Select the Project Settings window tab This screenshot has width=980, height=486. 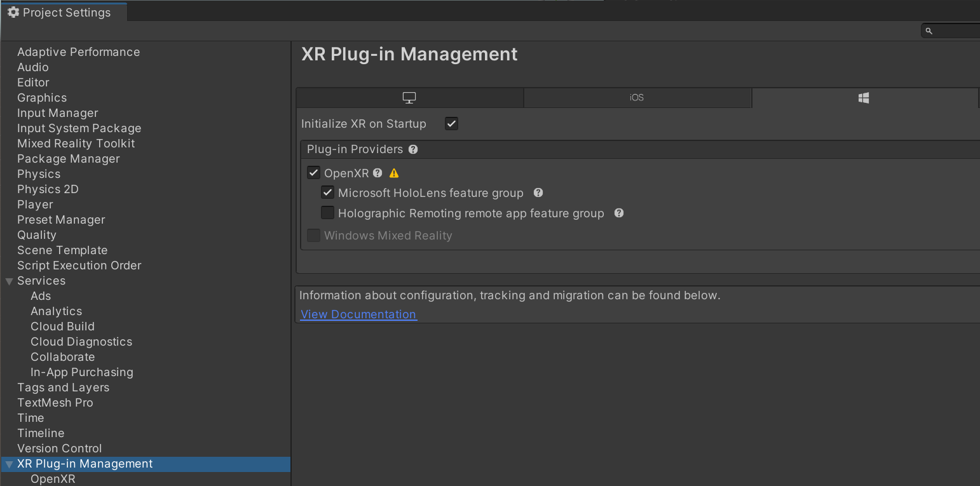(64, 12)
